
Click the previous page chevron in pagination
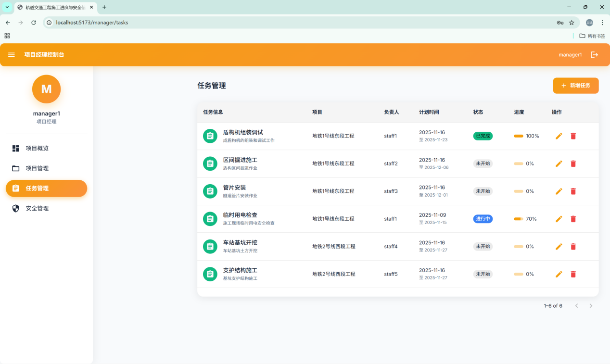[x=577, y=305]
